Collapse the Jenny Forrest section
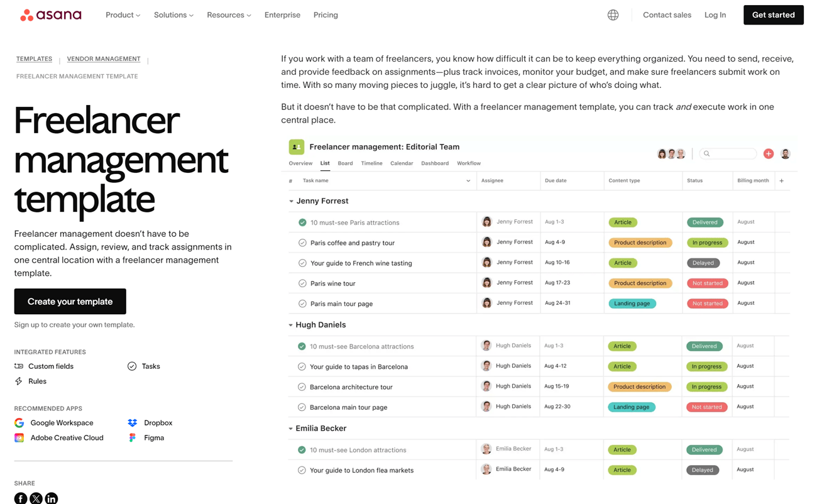Viewport: 817px width, 504px height. coord(291,201)
